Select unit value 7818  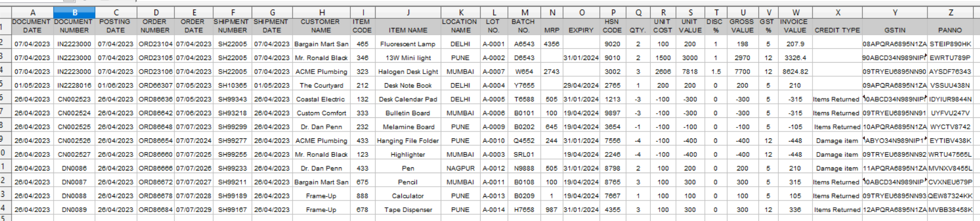(x=690, y=72)
